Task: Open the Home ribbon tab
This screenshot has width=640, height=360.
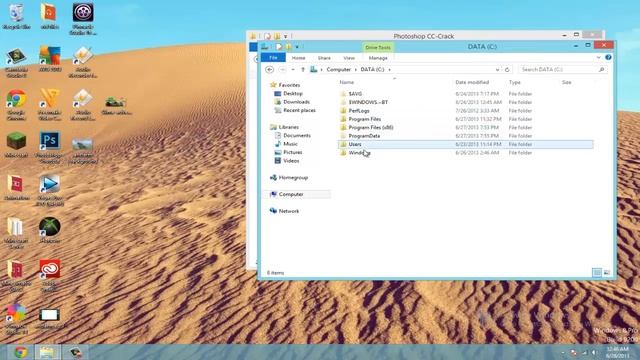Action: click(x=298, y=58)
